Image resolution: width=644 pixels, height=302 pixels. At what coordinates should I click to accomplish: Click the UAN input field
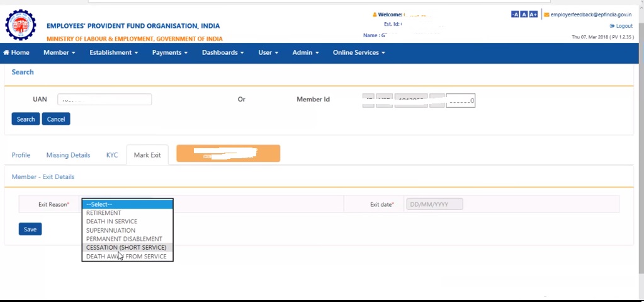[105, 99]
